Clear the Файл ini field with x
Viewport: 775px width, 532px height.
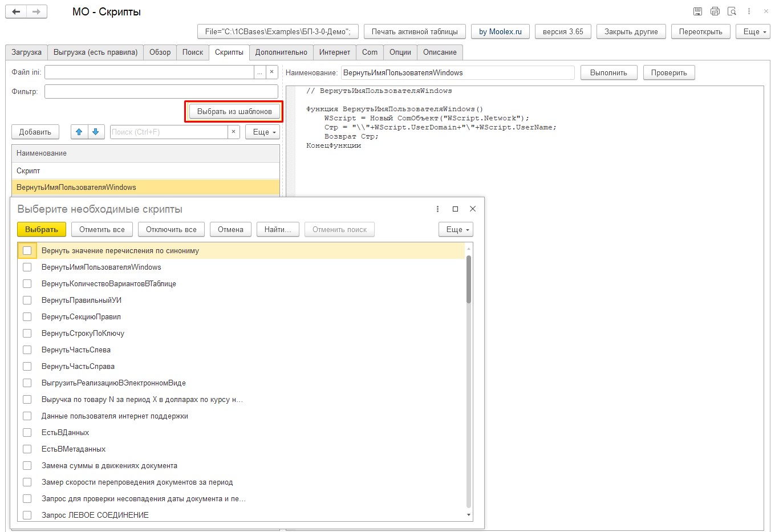click(272, 72)
